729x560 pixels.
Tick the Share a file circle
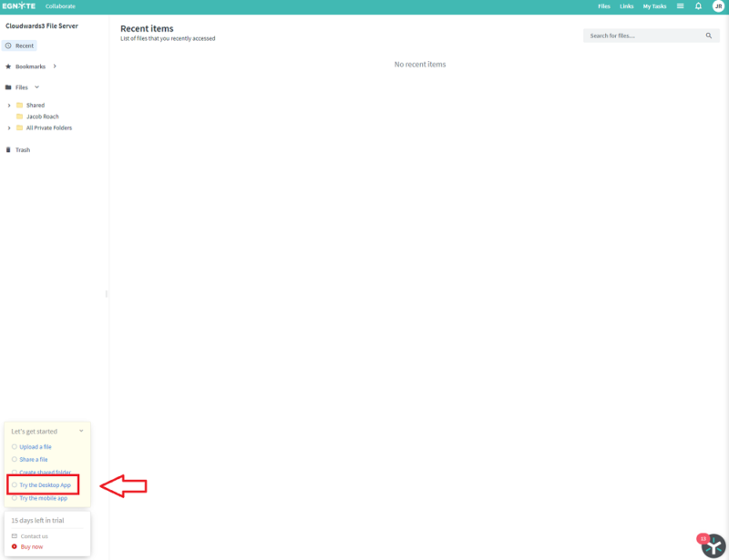click(x=15, y=459)
